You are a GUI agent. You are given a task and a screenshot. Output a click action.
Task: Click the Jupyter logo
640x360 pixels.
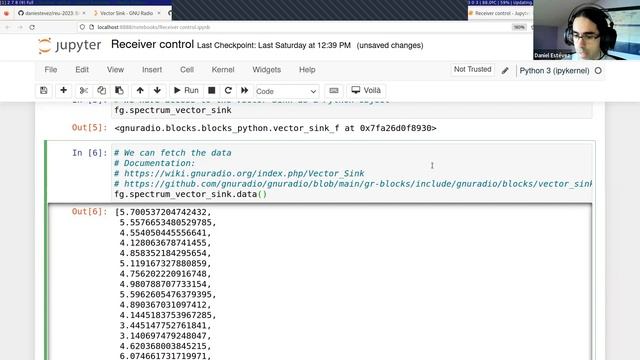(70, 45)
